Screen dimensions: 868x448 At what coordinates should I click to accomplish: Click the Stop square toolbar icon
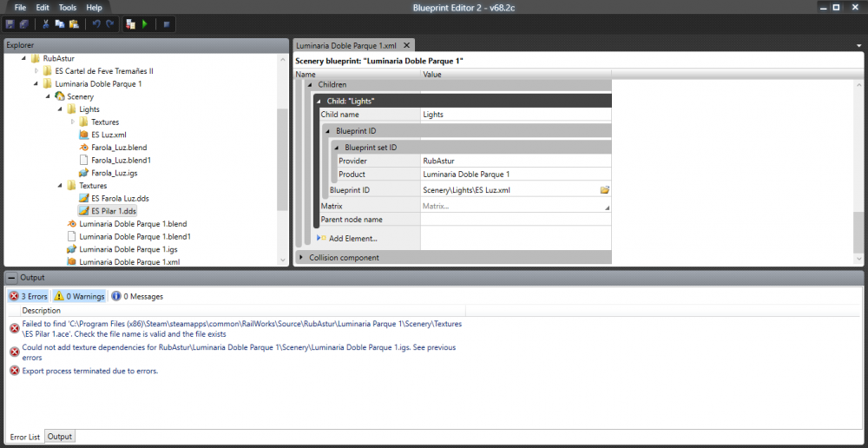[166, 23]
